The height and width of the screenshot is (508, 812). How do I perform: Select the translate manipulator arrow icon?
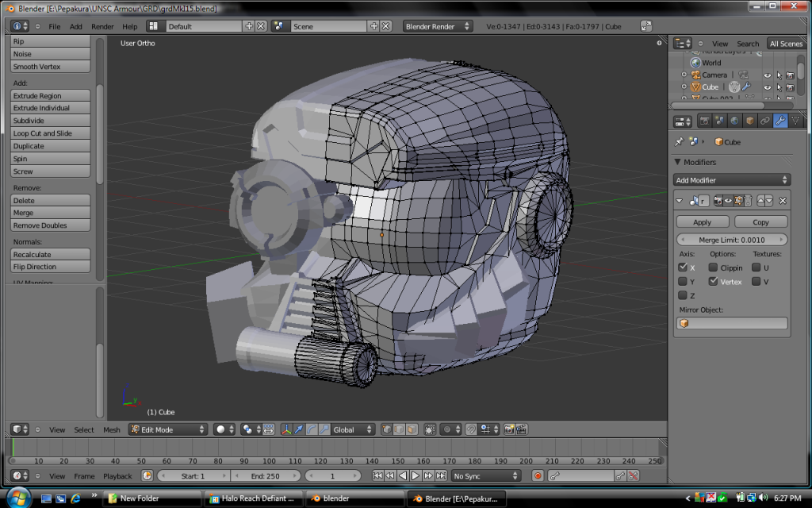[299, 429]
